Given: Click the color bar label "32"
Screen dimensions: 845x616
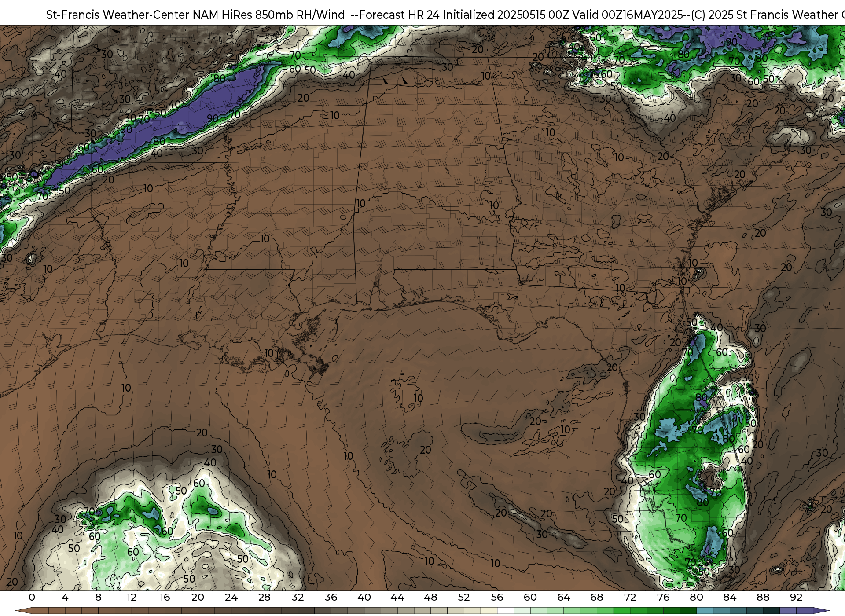Looking at the screenshot, I should 298,597.
